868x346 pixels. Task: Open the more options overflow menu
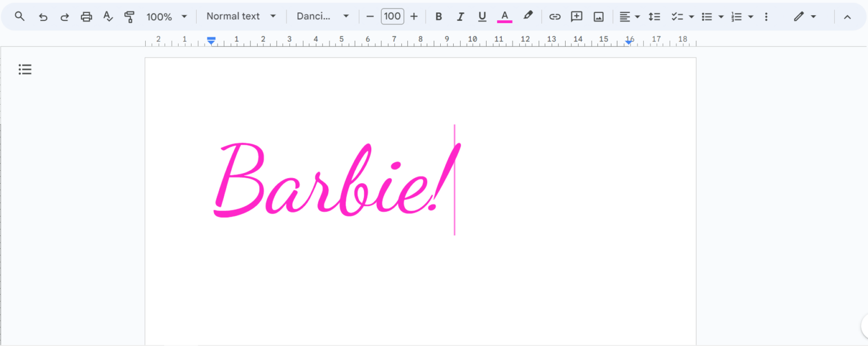coord(766,16)
